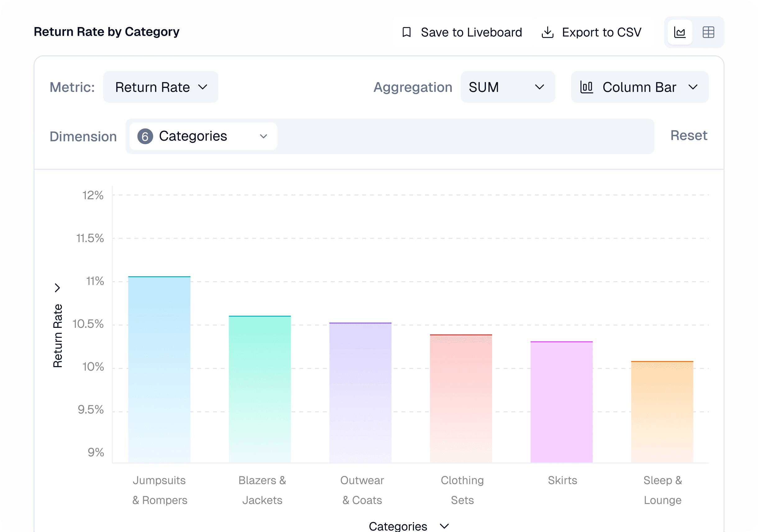Click the Dimension label

(x=83, y=136)
